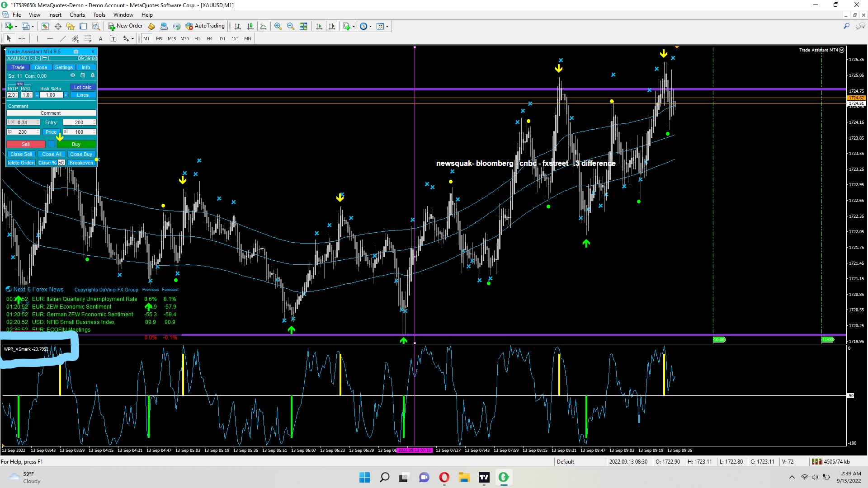Viewport: 868px width, 488px height.
Task: Toggle chart Auto Scroll button
Action: [319, 26]
